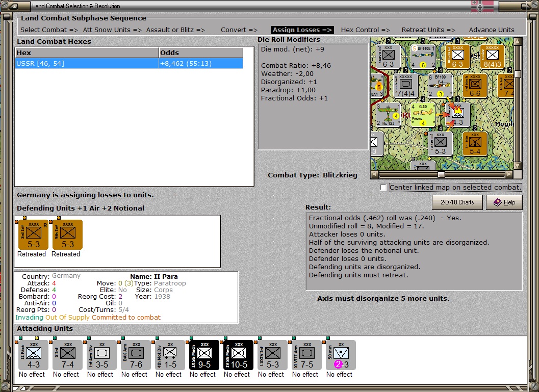Click the minimap scroll down arrow

click(x=518, y=166)
